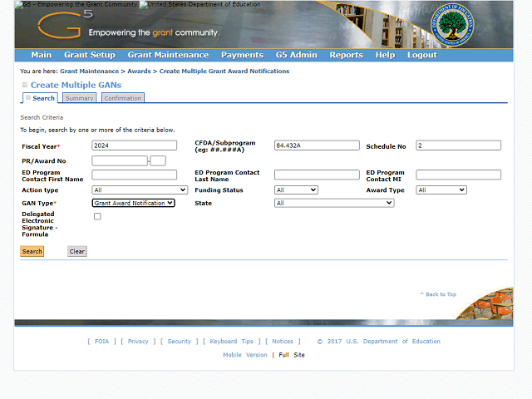Open the FOIA footer link
The height and width of the screenshot is (399, 532).
101,342
